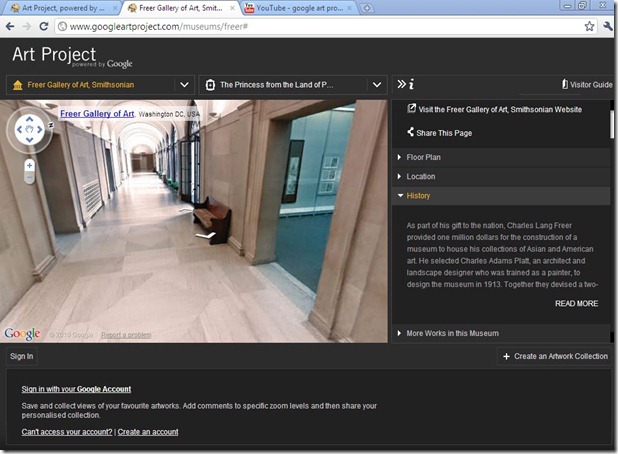Viewport: 618px width, 454px height.
Task: Click the Freer Gallery of Art street view link
Action: point(97,114)
